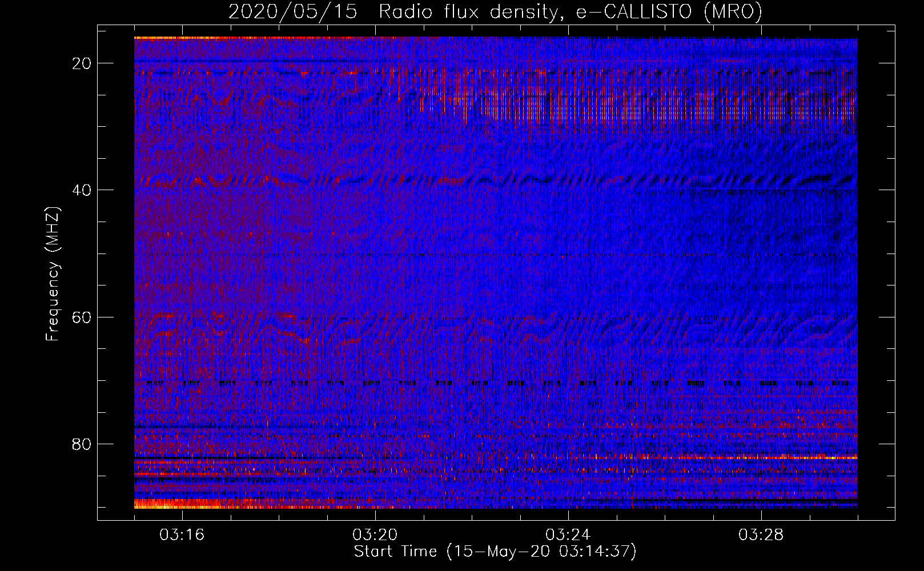Click the 'Frequency (MHZ)' axis label
The image size is (924, 571).
(x=53, y=274)
